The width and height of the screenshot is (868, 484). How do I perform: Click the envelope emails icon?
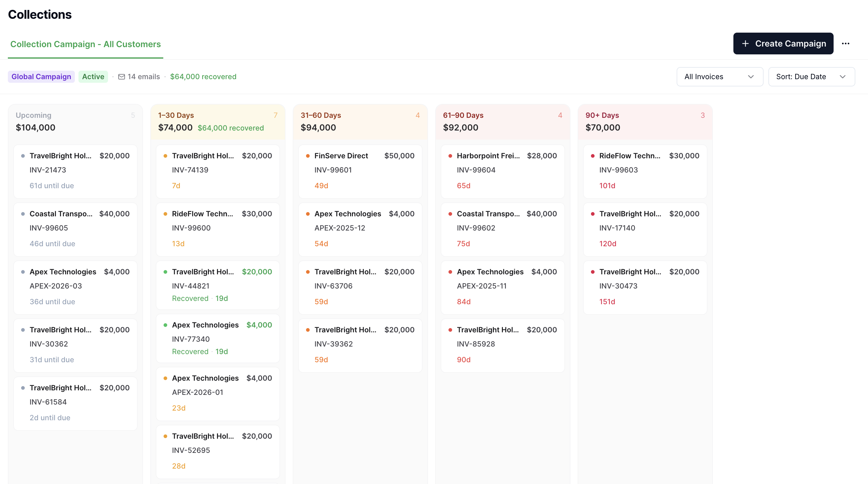(122, 77)
